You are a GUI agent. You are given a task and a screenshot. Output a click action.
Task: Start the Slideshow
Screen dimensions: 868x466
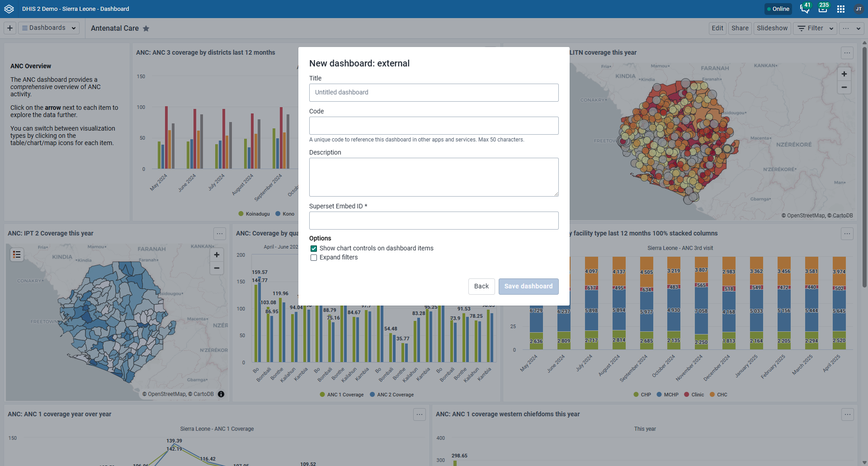pyautogui.click(x=772, y=28)
